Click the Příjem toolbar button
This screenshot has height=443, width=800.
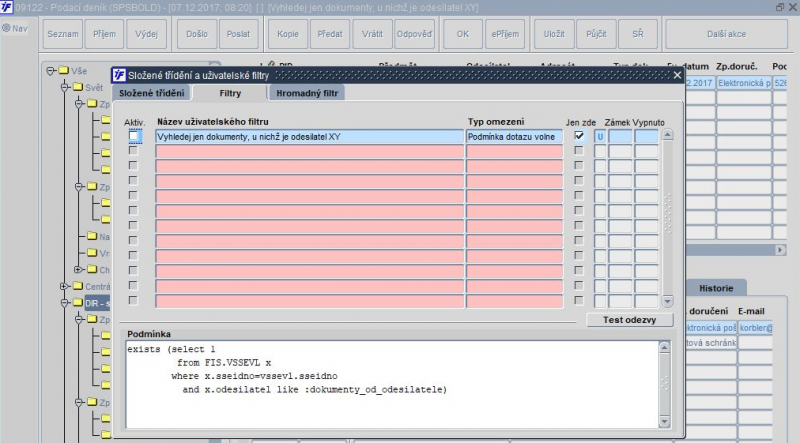click(x=104, y=33)
